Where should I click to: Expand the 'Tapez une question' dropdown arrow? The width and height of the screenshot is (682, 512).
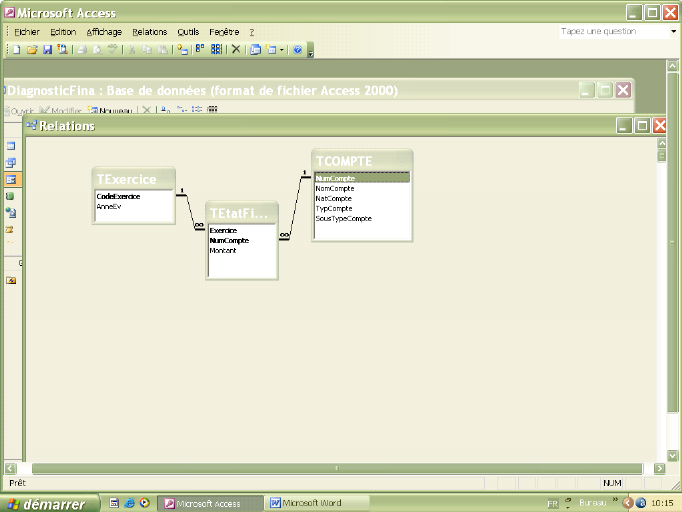(x=673, y=31)
